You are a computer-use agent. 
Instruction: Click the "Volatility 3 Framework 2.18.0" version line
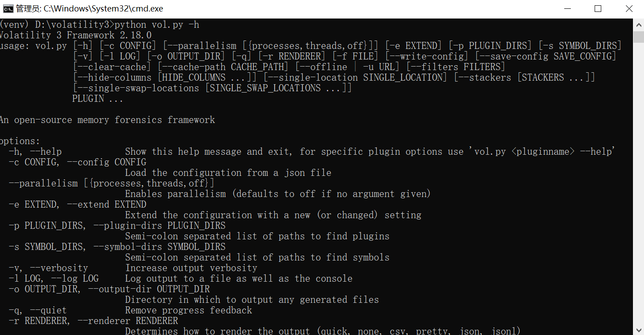pos(76,35)
